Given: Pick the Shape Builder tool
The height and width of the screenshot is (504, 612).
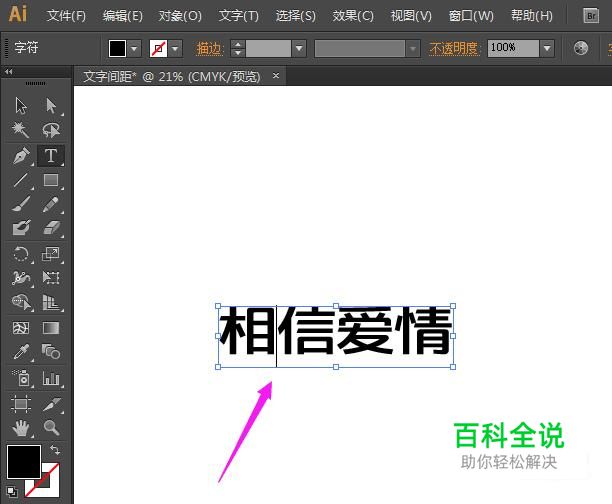Looking at the screenshot, I should pos(21,302).
